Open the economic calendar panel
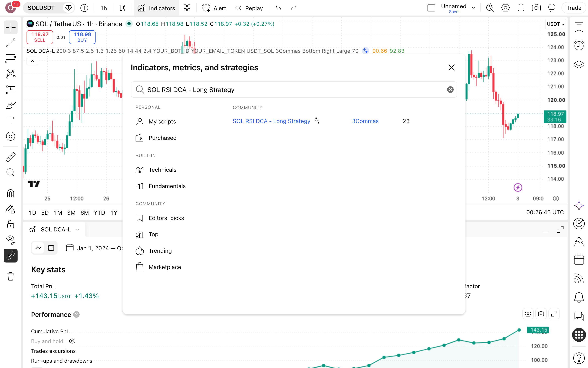Viewport: 588px width, 368px height. [579, 260]
